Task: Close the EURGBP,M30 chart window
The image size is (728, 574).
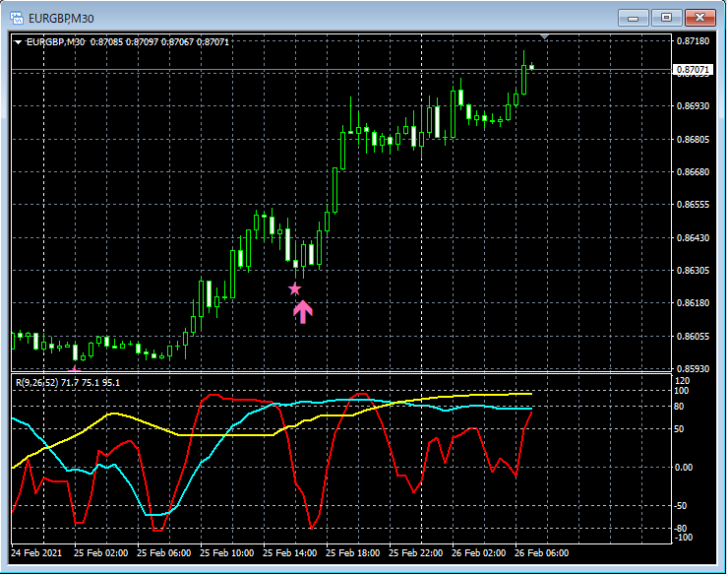Action: [x=700, y=18]
